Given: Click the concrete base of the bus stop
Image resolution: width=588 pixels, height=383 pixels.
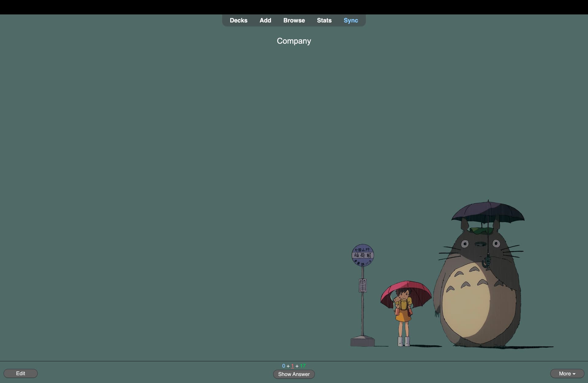Looking at the screenshot, I should point(363,341).
